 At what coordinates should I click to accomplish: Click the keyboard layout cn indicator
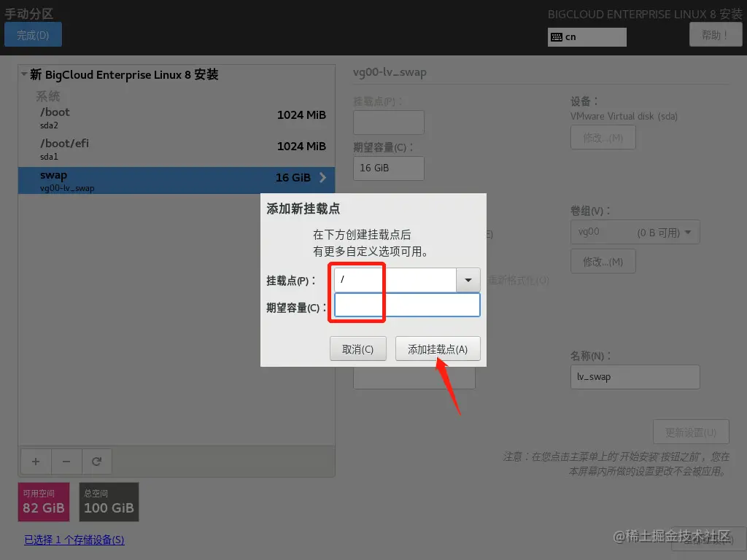pyautogui.click(x=587, y=37)
